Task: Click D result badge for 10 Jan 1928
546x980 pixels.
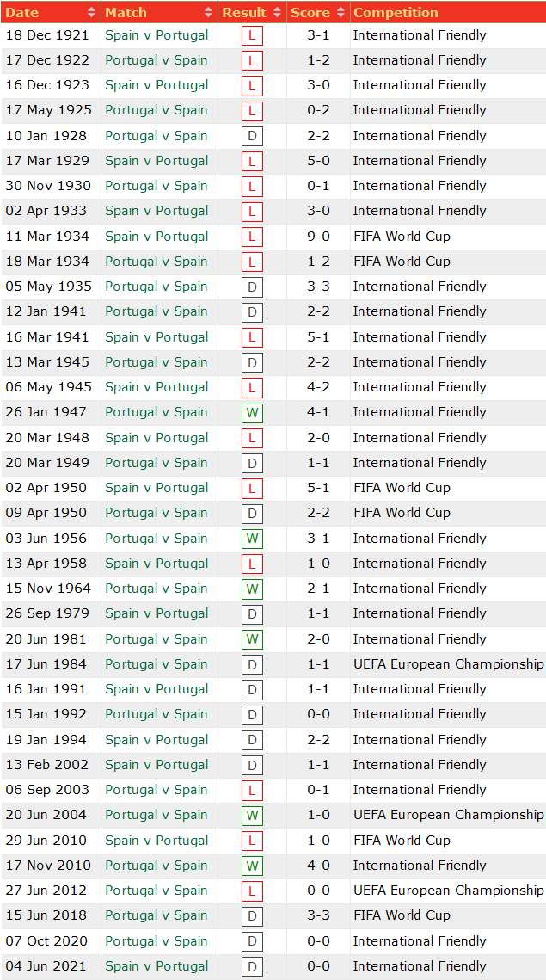Action: tap(252, 136)
